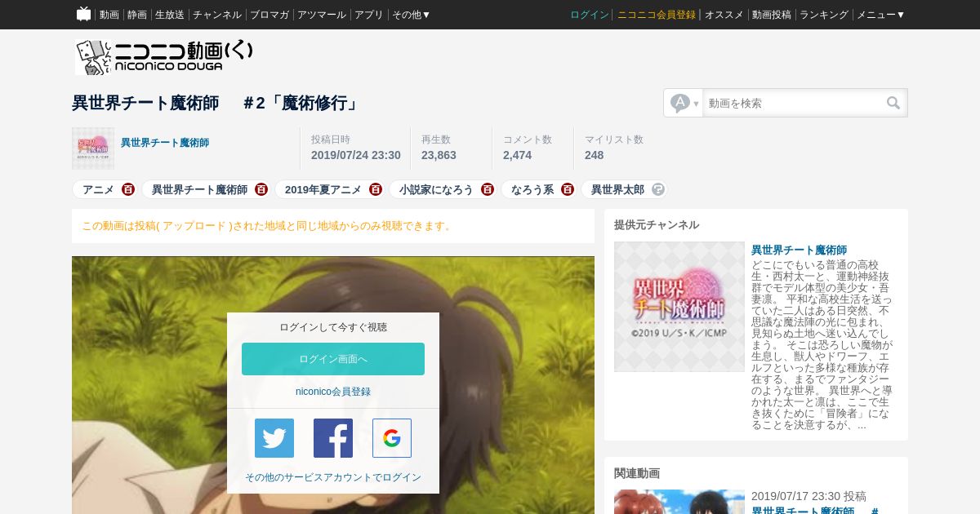
Task: Select the 異世界チート魔術師 tag
Action: click(199, 189)
